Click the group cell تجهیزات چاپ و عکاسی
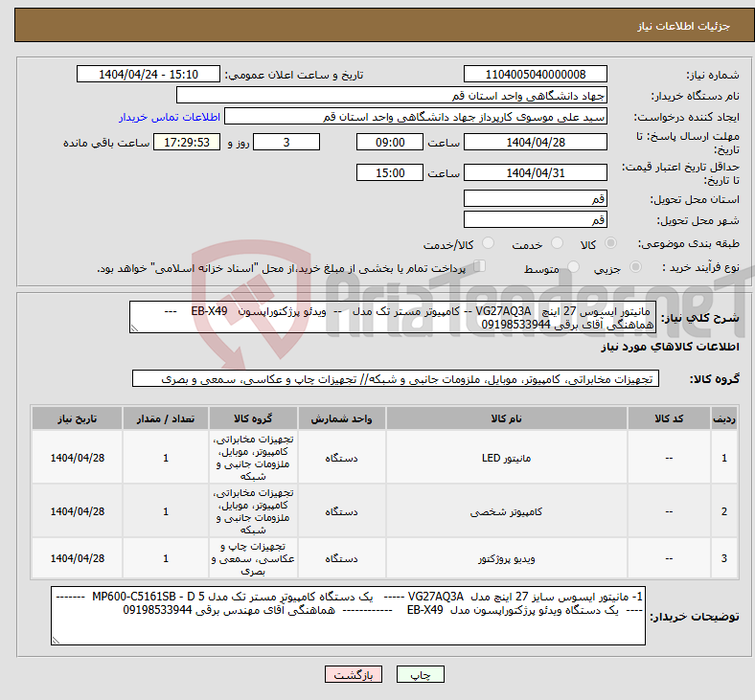 253,558
